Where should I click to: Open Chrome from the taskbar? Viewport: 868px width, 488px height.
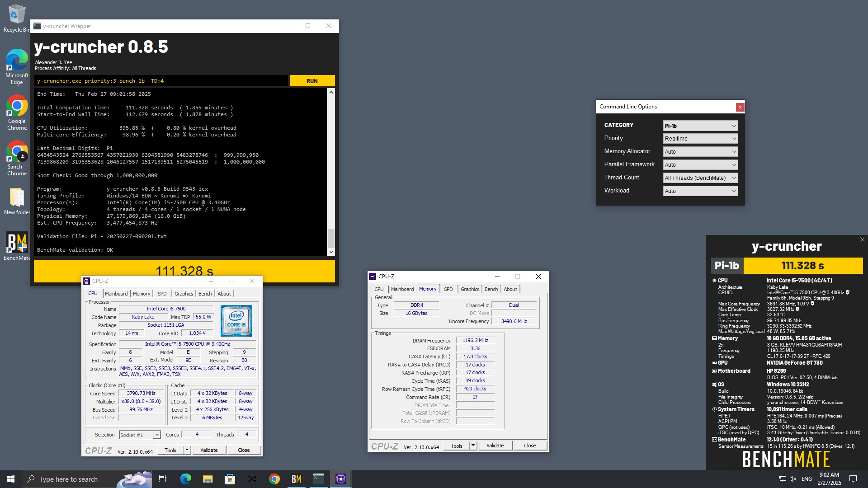pyautogui.click(x=274, y=479)
